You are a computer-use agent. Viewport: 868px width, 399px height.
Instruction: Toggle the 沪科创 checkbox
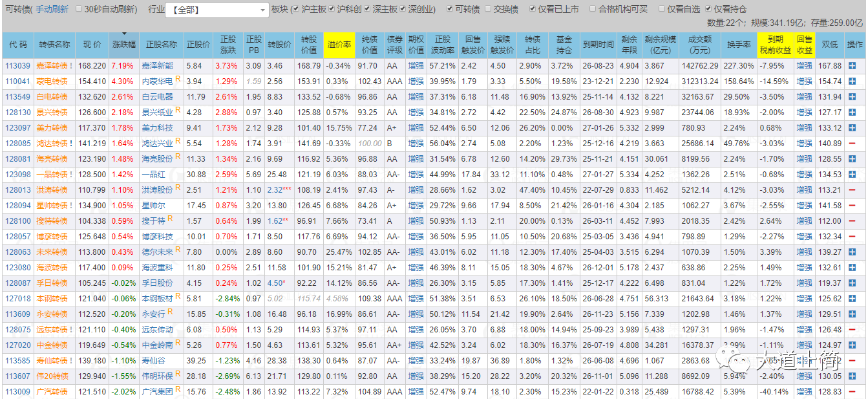332,10
